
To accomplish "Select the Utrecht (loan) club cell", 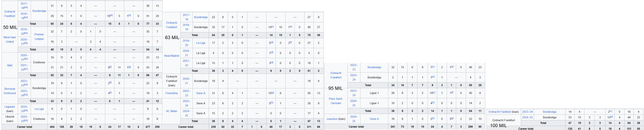I will [10, 119].
